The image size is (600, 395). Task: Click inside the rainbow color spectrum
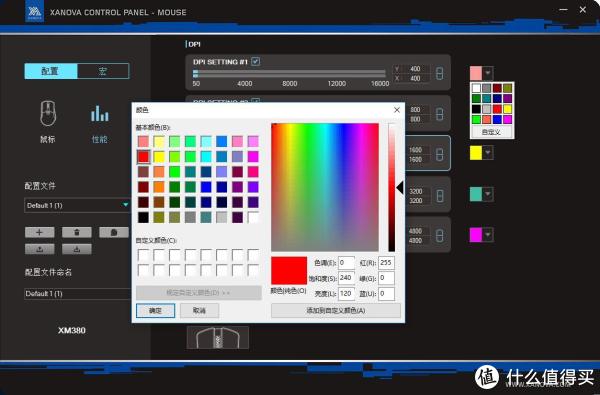[x=325, y=187]
